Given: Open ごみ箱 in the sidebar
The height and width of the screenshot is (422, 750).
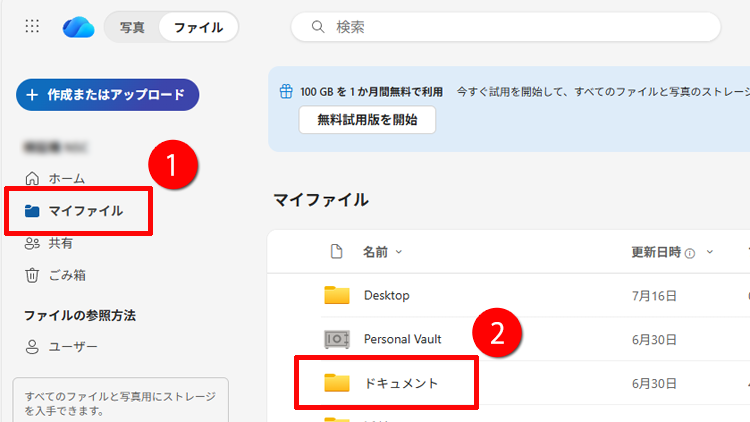Looking at the screenshot, I should pyautogui.click(x=66, y=275).
